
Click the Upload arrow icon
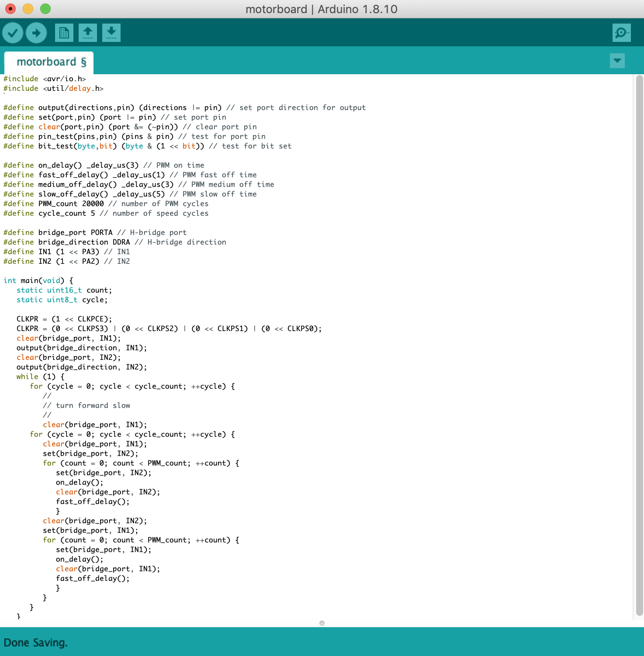coord(36,33)
